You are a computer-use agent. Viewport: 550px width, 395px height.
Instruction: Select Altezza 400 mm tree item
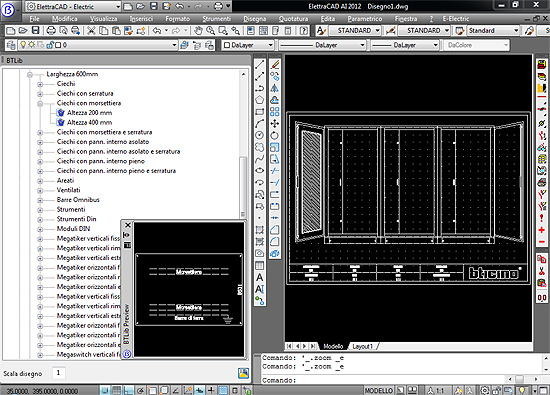pyautogui.click(x=89, y=122)
